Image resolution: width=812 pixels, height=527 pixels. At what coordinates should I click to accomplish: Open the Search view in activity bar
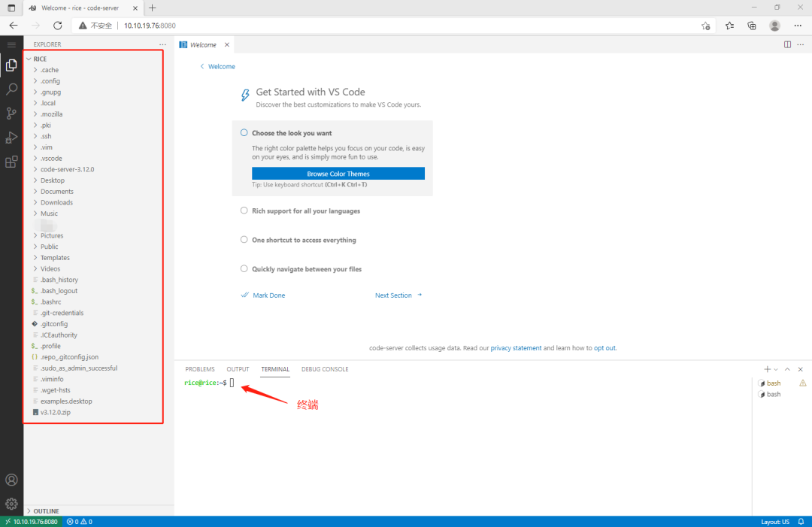[11, 89]
